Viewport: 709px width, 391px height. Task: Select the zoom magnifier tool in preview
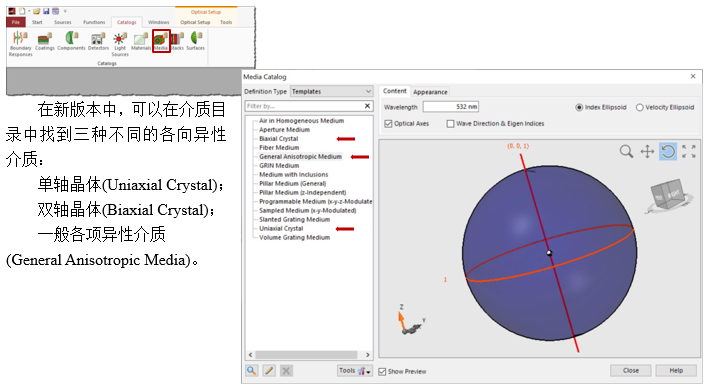626,151
